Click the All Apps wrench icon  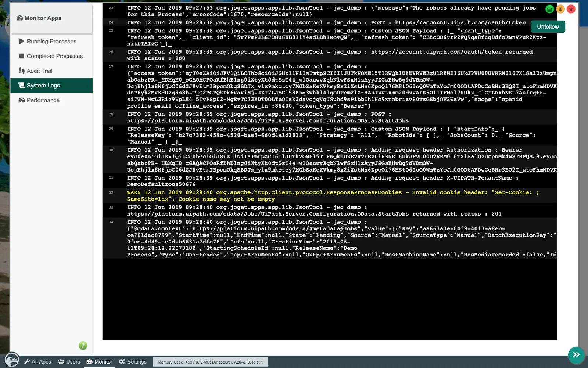(27, 362)
